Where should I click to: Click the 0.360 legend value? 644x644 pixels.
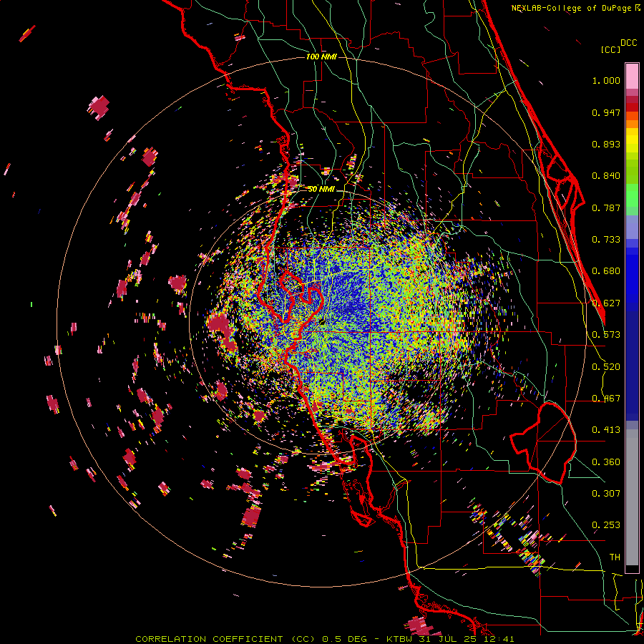click(606, 462)
